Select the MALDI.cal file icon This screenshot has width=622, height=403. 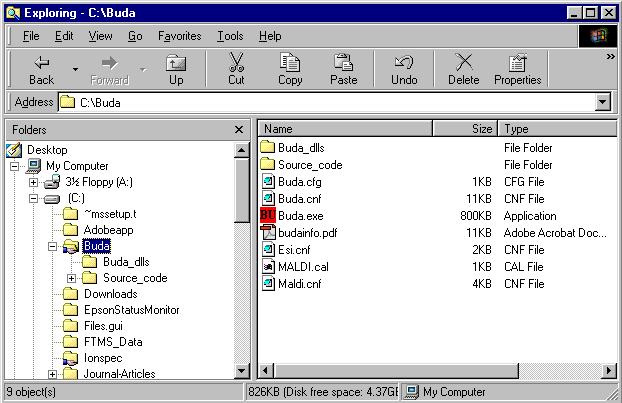tap(268, 267)
